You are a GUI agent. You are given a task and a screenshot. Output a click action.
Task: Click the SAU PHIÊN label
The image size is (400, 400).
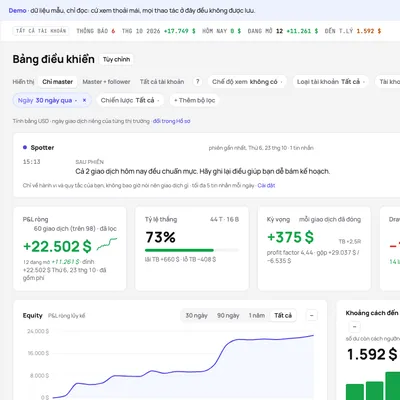[90, 162]
